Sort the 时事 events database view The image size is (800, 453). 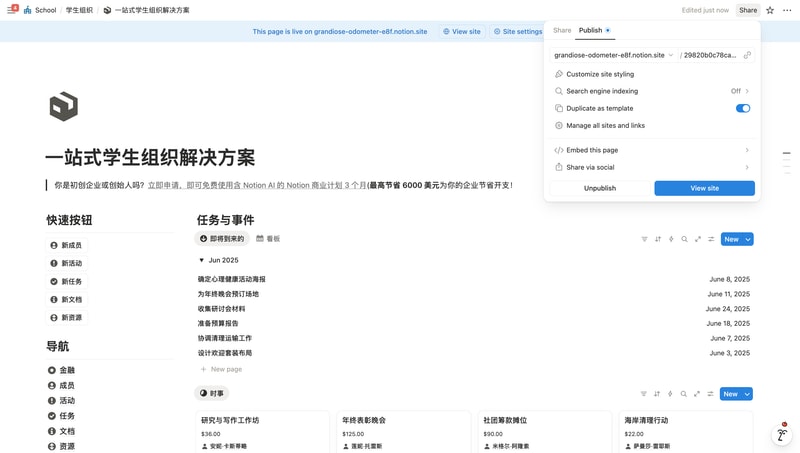(657, 394)
